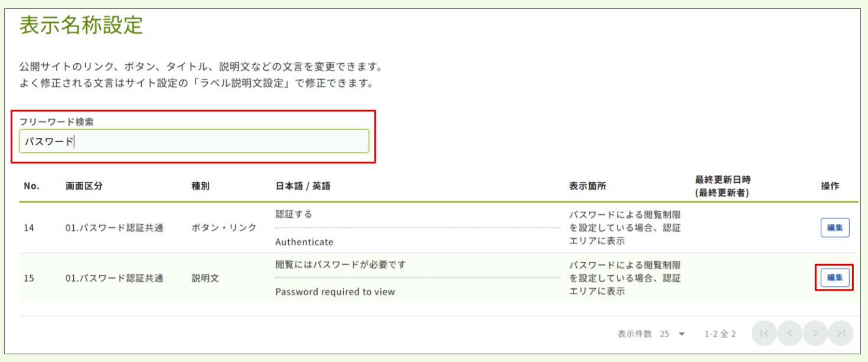The width and height of the screenshot is (868, 362).
Task: Edit entry No. 15 閲覧にはパスワードが必要です
Action: (x=834, y=277)
